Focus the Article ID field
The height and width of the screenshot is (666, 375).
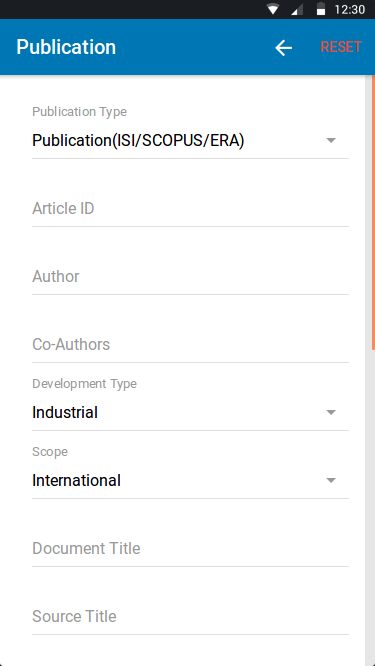tap(190, 209)
